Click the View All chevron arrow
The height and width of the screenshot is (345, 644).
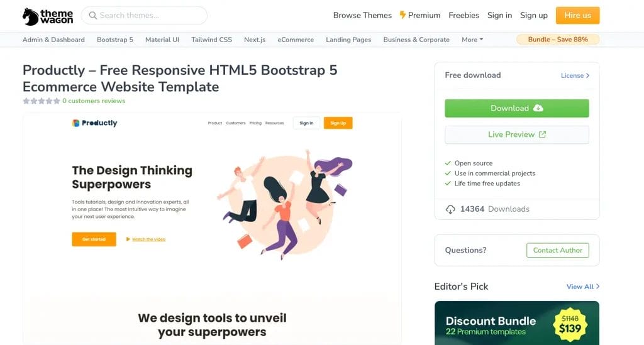[597, 287]
